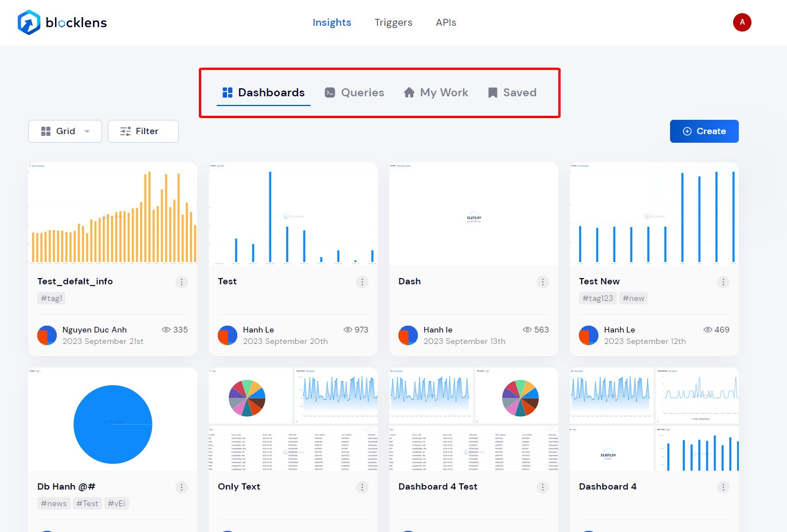Open the Saved tab

pos(512,93)
